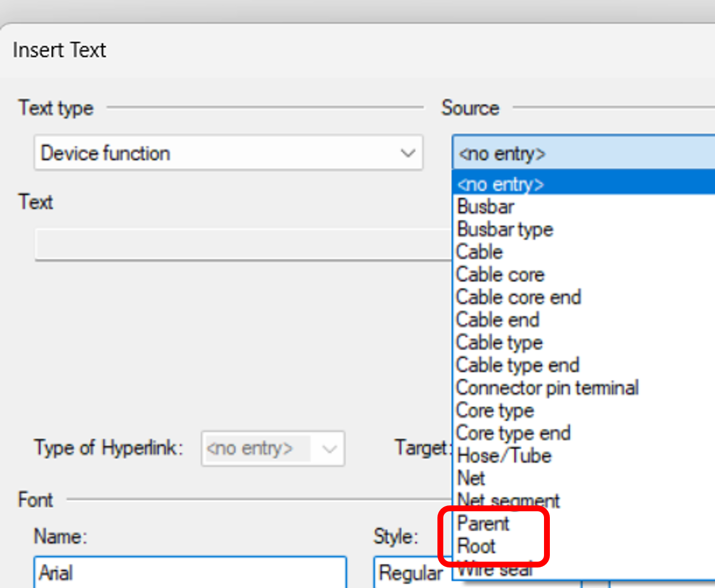The height and width of the screenshot is (588, 715).
Task: Select Core type end from the list
Action: coord(583,433)
